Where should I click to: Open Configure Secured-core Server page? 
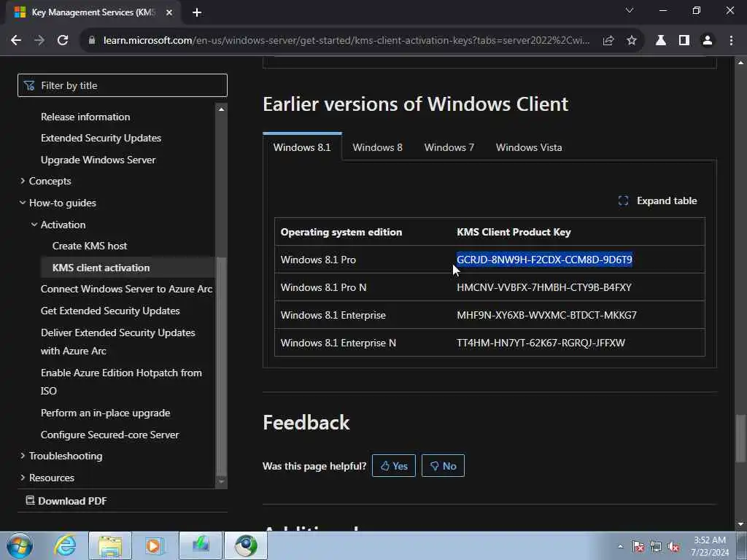(109, 435)
